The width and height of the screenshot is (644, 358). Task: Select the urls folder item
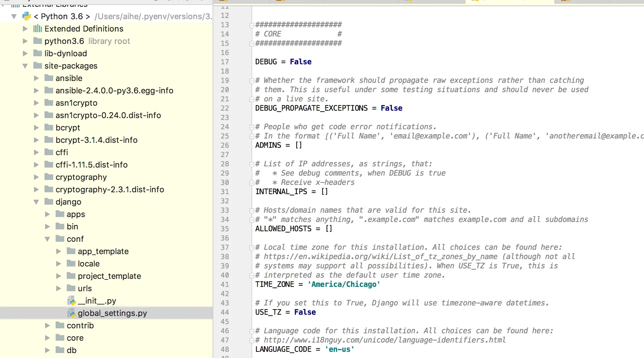(85, 288)
